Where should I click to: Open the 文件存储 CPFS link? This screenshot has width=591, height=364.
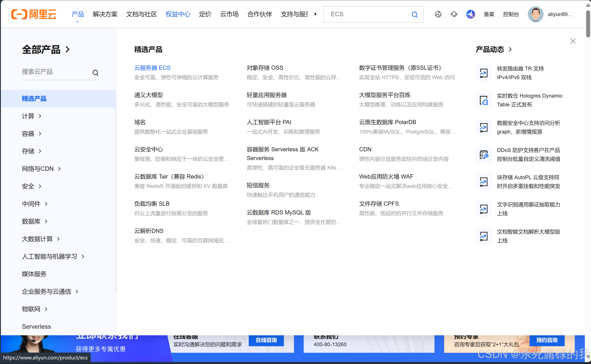tap(379, 204)
